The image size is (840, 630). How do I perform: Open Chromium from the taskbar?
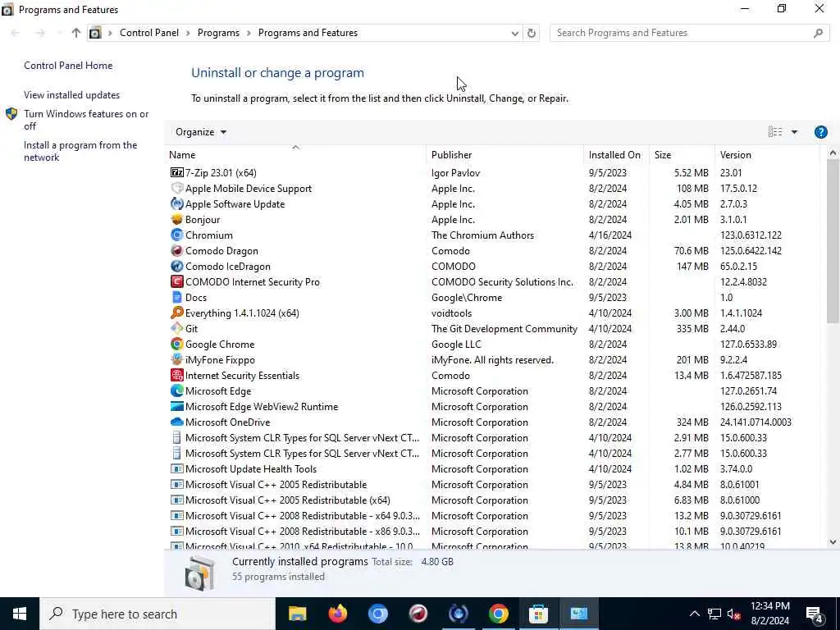(x=377, y=614)
